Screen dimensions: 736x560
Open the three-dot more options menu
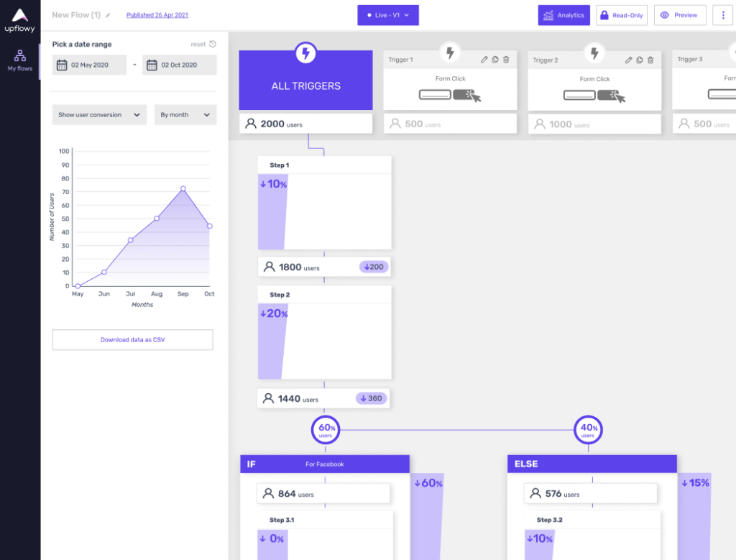click(x=722, y=15)
